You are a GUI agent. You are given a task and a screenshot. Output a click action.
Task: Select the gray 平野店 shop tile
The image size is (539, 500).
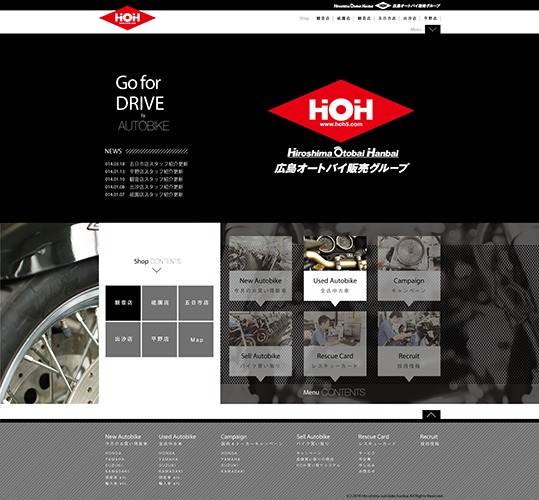[x=160, y=339]
